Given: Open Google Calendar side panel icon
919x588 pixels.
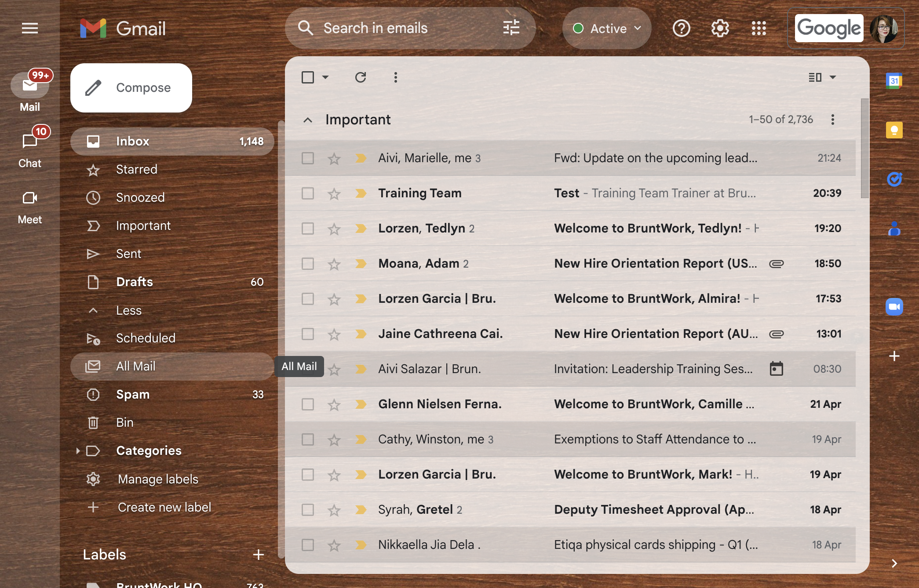Looking at the screenshot, I should [x=894, y=81].
